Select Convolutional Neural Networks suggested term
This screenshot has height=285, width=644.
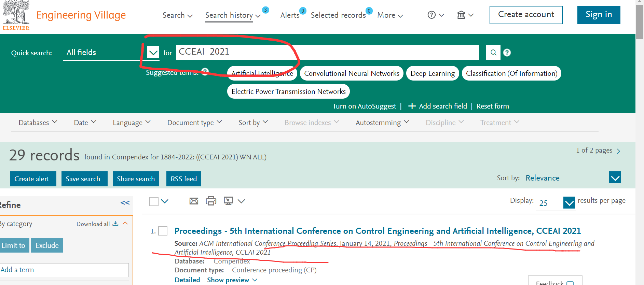pyautogui.click(x=352, y=73)
